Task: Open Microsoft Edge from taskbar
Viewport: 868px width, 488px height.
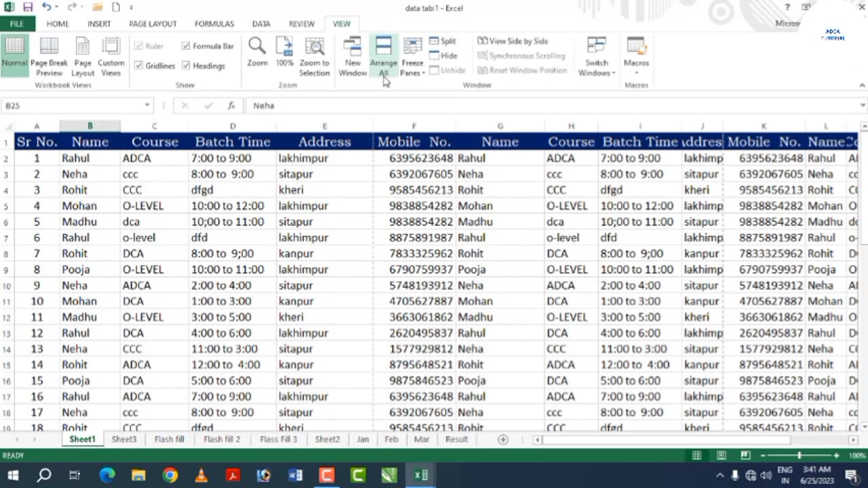Action: pos(107,475)
